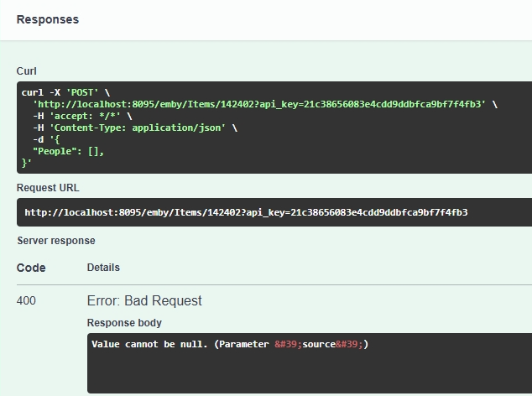Viewport: 532px width, 396px height.
Task: Click the Code column header
Action: [31, 268]
